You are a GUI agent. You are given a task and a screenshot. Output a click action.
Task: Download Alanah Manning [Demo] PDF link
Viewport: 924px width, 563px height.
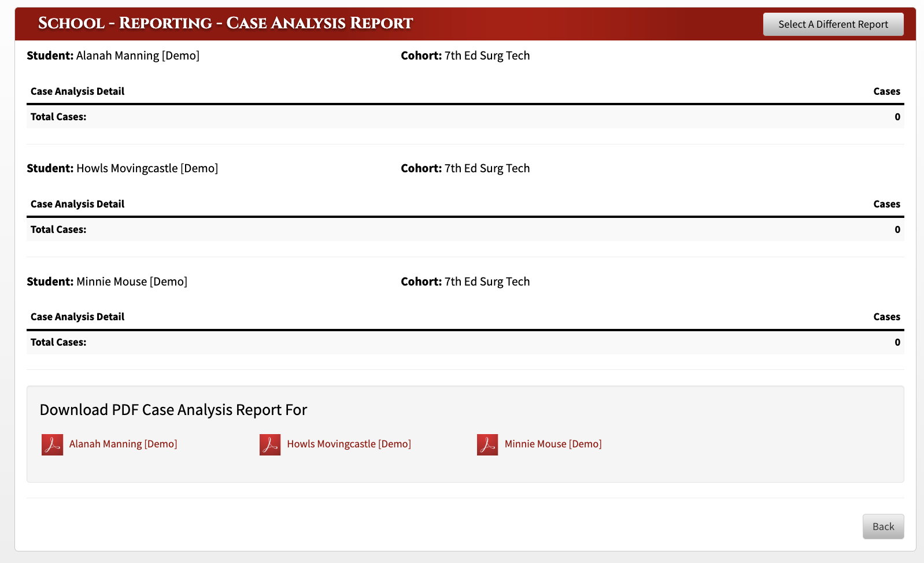coord(123,444)
